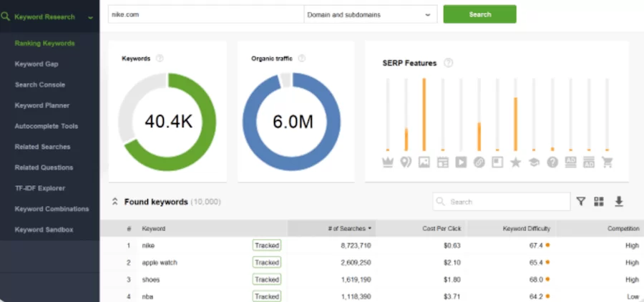
Task: Sort by # of Searches column
Action: point(349,228)
